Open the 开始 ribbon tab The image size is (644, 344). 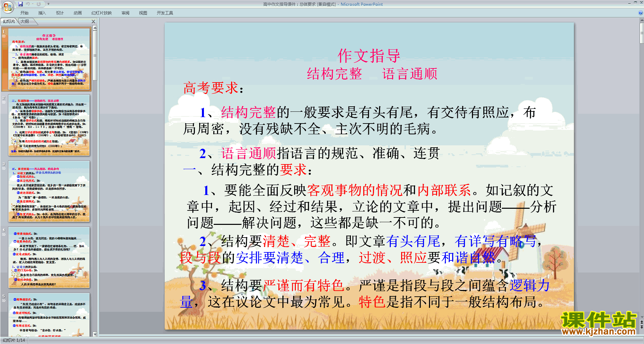(x=24, y=13)
